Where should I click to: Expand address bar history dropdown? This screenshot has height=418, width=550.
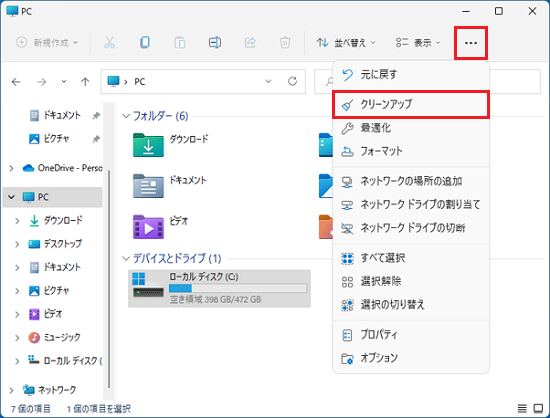click(x=268, y=81)
